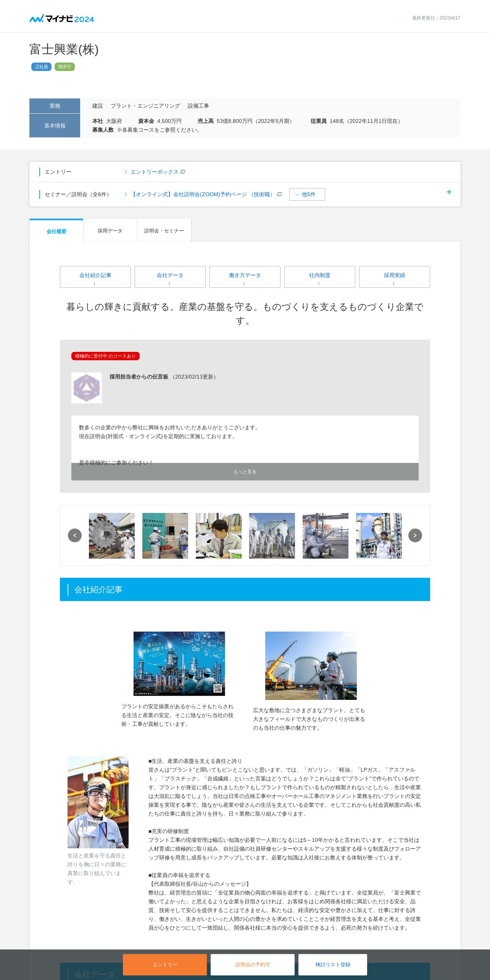
Task: Switch to the 採用データ tab
Action: pos(110,230)
